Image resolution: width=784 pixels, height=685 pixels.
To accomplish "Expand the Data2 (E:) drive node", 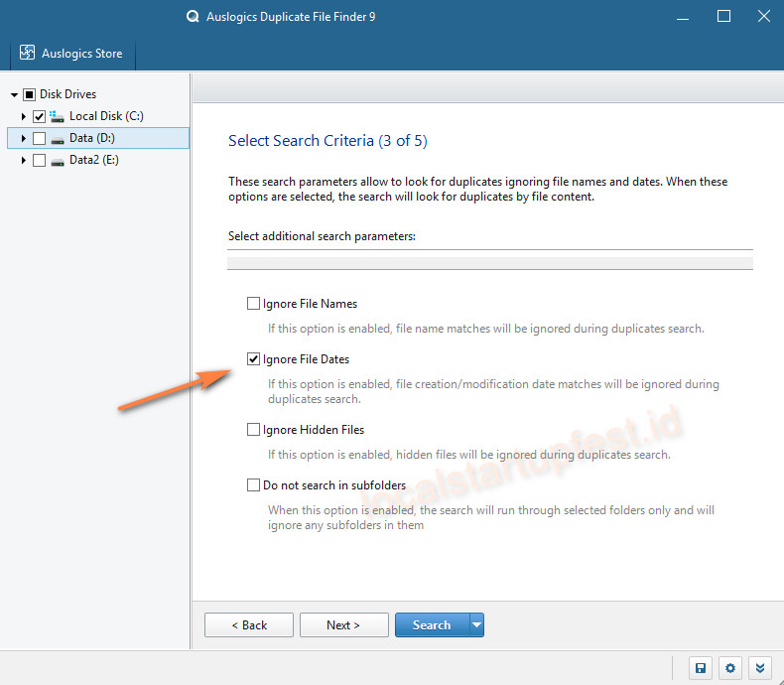I will click(23, 161).
